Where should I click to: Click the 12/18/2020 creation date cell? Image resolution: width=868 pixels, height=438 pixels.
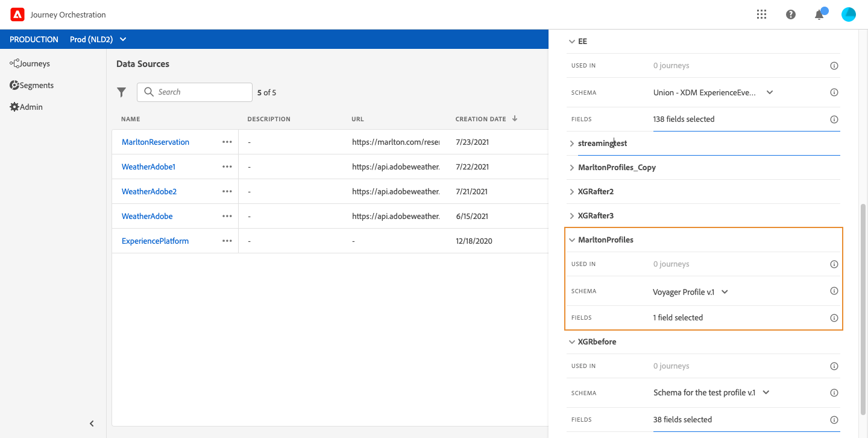pyautogui.click(x=474, y=241)
